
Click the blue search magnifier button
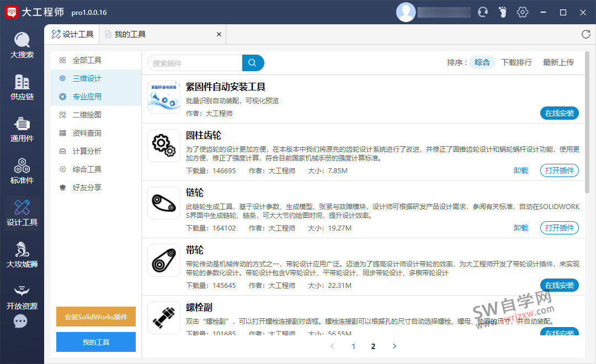click(x=253, y=63)
